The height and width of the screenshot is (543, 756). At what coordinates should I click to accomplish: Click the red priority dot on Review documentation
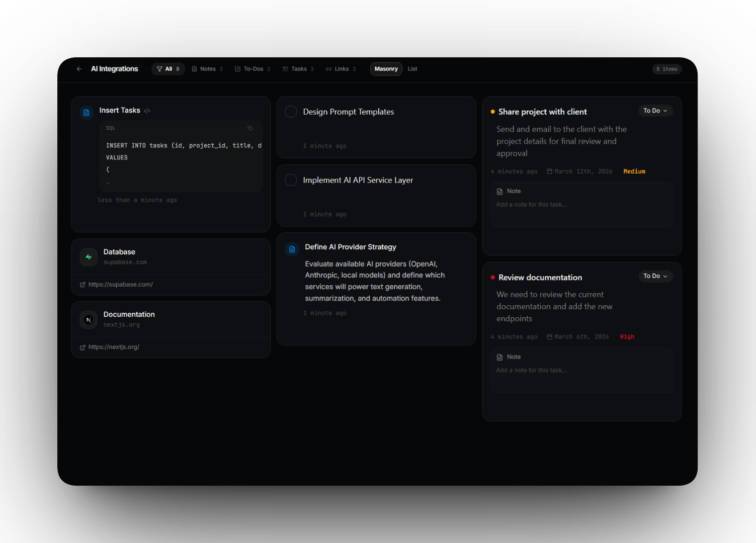[x=493, y=278]
